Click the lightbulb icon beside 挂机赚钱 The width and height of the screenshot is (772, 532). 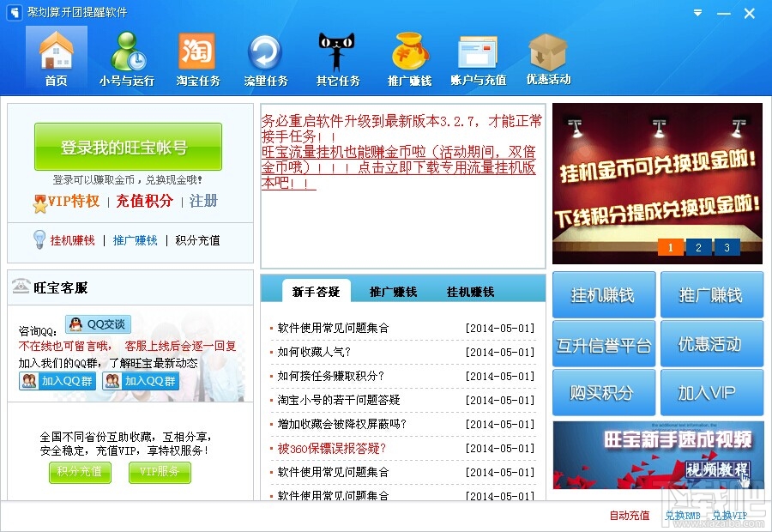point(39,239)
